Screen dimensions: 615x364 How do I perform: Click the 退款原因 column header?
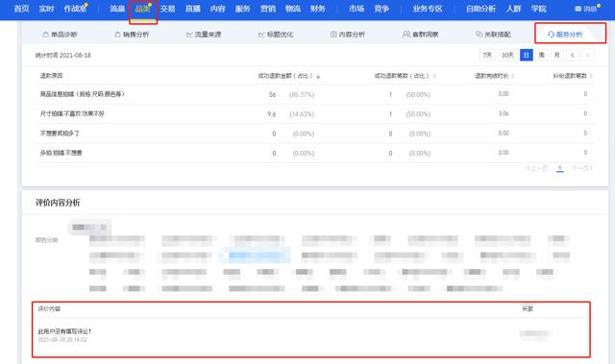pos(51,76)
